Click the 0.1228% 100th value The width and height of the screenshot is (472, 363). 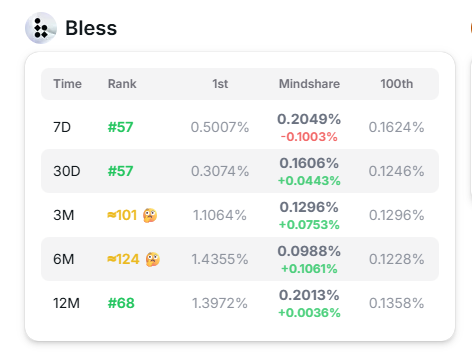click(x=397, y=259)
